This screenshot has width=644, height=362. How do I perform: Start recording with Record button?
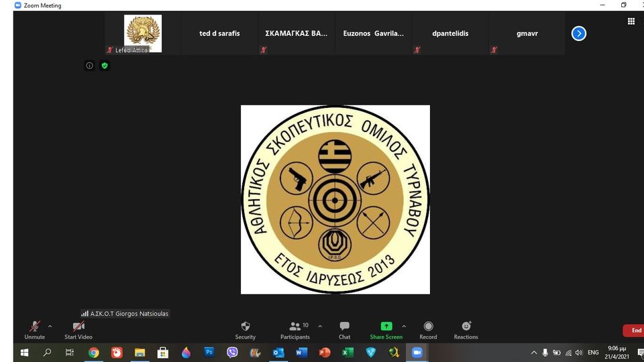tap(428, 330)
